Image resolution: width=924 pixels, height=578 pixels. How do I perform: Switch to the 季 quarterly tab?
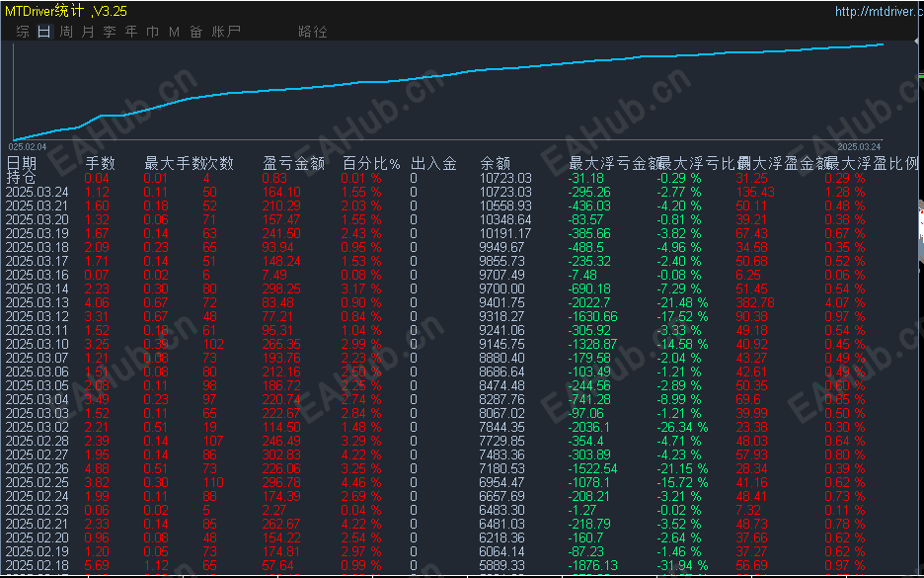point(110,32)
